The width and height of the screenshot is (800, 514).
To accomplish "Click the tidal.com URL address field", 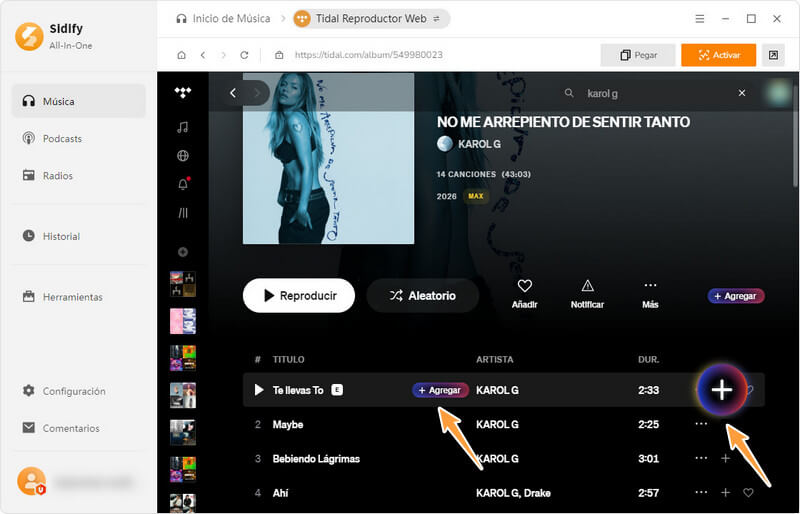I will (368, 55).
